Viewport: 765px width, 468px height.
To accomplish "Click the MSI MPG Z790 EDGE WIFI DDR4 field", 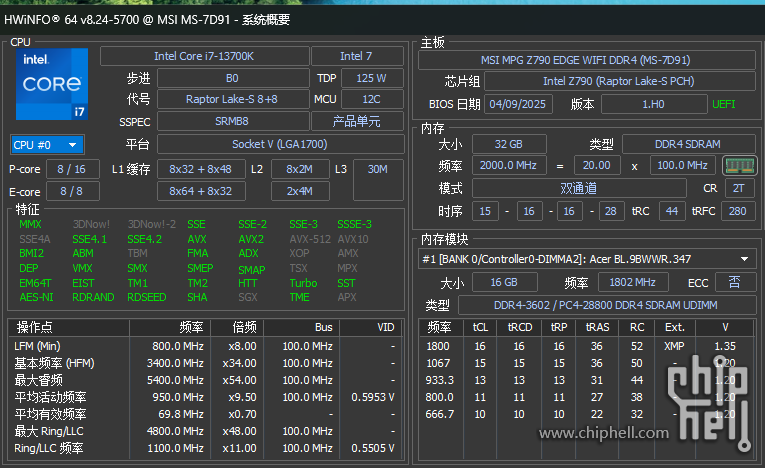I will coord(586,60).
